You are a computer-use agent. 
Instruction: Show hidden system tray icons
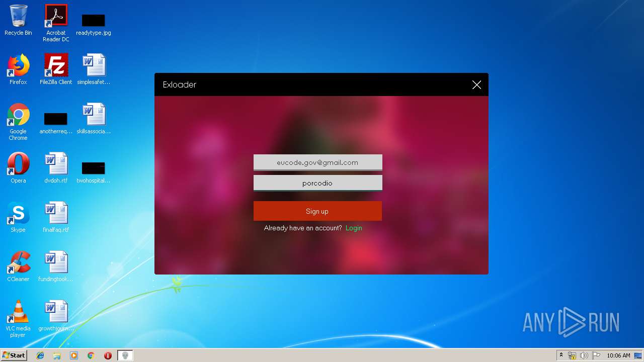tap(561, 355)
